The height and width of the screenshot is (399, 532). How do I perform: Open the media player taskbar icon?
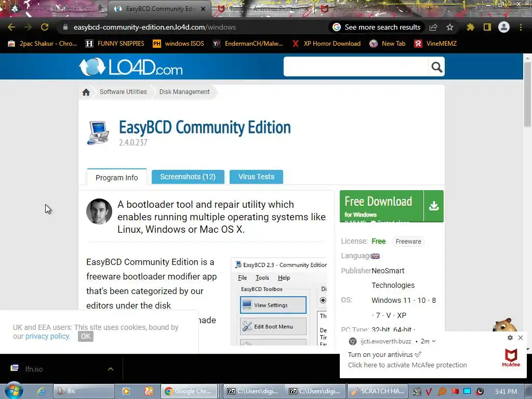[126, 391]
